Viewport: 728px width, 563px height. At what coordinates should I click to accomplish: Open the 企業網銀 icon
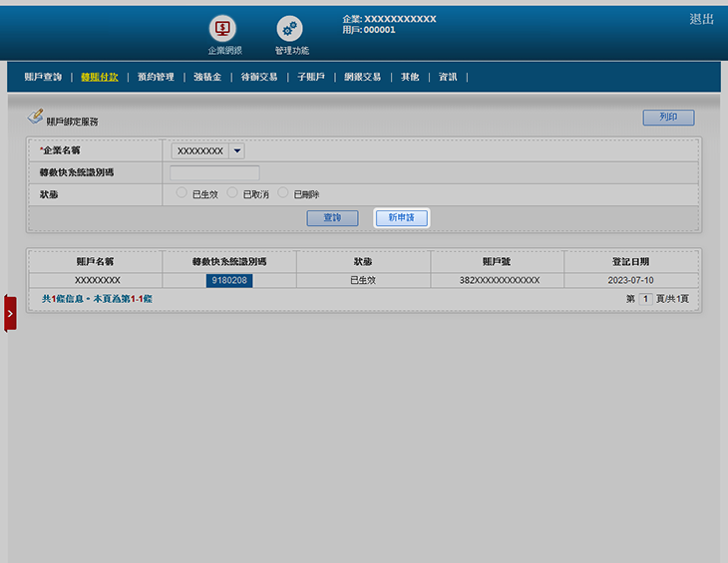(223, 29)
